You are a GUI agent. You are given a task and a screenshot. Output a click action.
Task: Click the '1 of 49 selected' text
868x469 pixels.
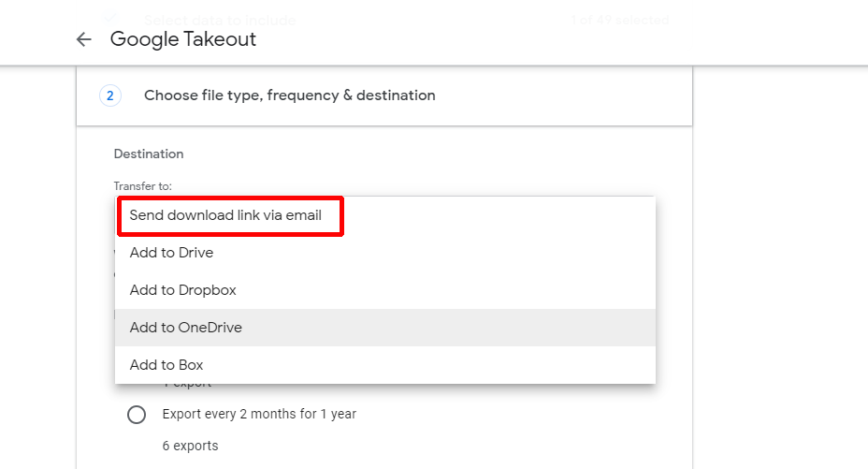coord(619,20)
